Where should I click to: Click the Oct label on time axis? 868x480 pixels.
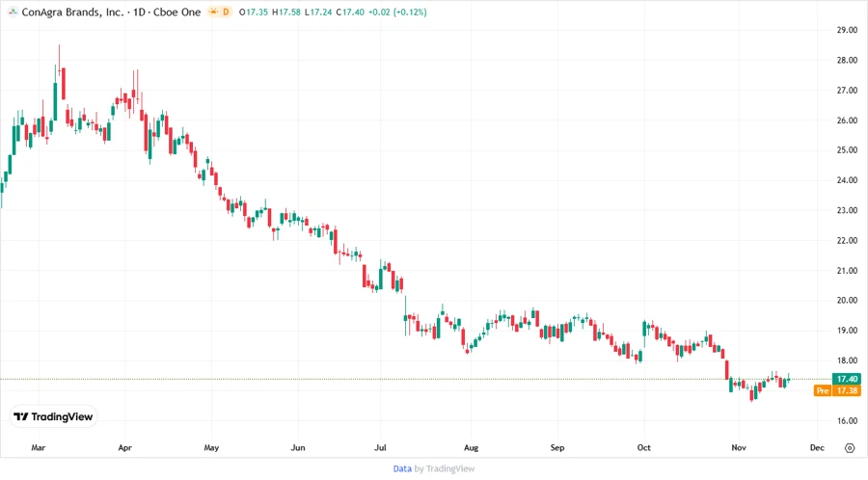644,447
